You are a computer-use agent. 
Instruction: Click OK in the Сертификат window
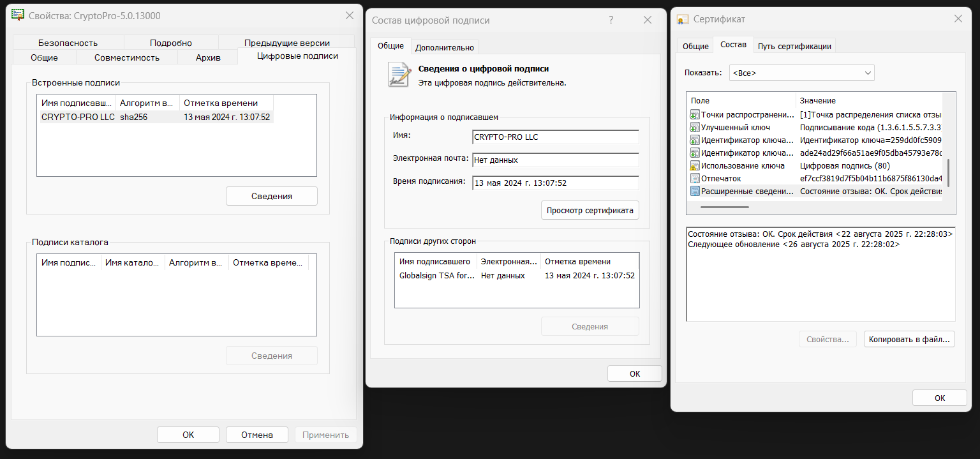[940, 398]
